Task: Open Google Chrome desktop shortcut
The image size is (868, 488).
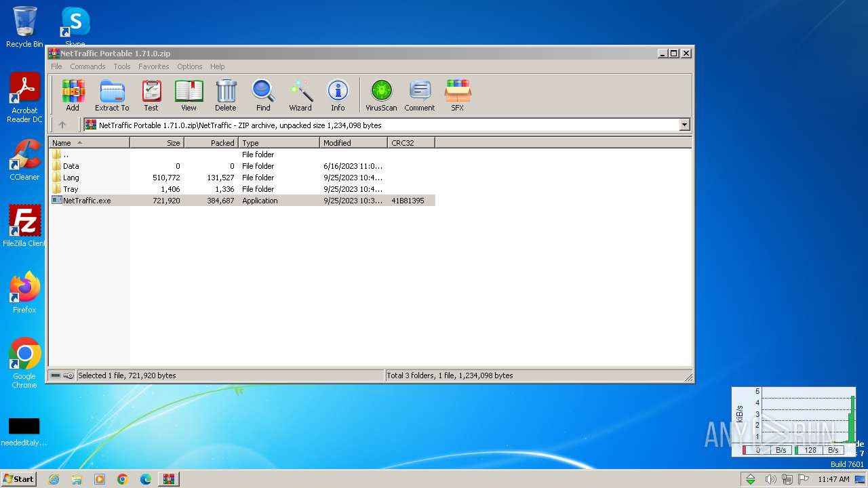Action: click(24, 363)
